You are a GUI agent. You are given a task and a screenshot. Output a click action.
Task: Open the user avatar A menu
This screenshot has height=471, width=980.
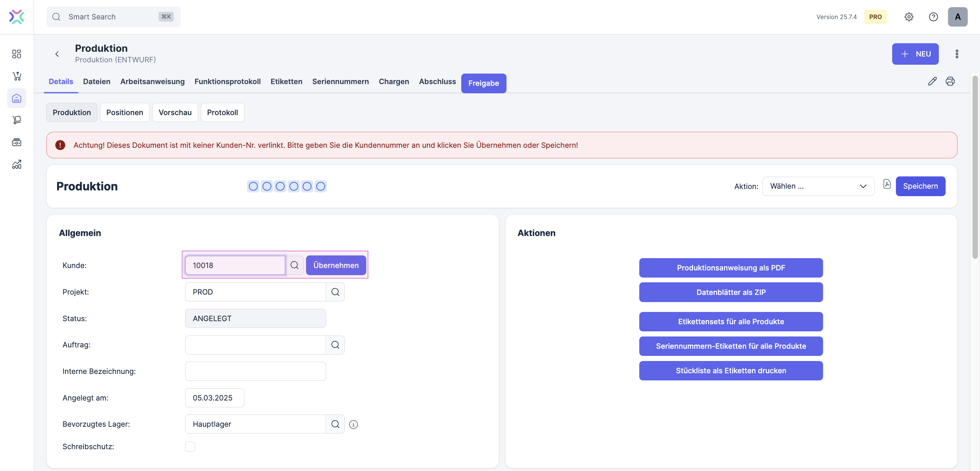(x=957, y=17)
